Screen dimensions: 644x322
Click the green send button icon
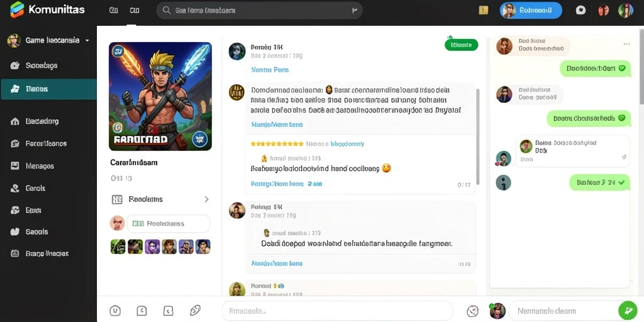[627, 311]
